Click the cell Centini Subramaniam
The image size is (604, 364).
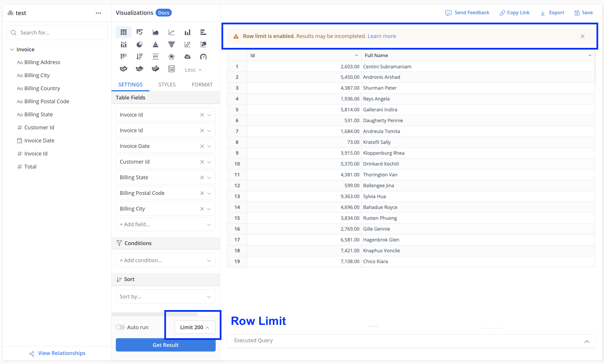[387, 67]
